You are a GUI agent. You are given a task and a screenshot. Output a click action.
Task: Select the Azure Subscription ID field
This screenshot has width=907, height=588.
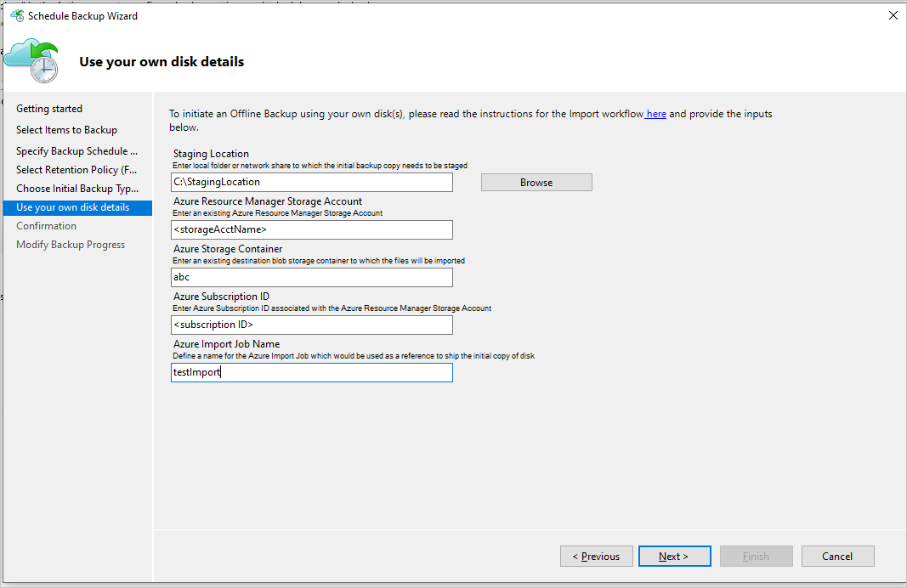(311, 325)
